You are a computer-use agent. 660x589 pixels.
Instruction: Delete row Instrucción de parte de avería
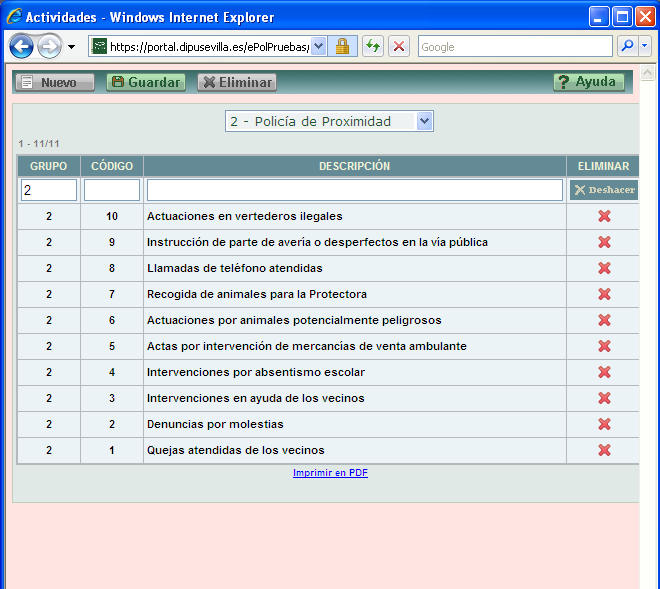[604, 242]
